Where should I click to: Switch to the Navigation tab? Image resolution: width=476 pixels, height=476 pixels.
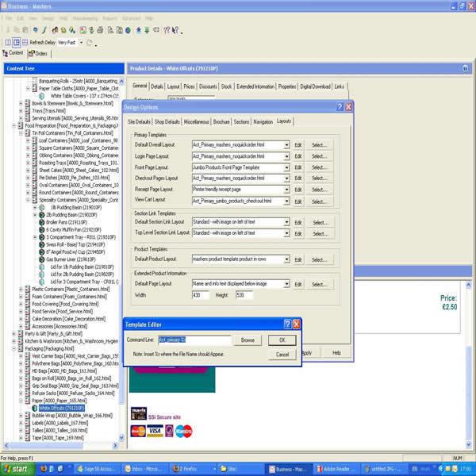tap(263, 122)
